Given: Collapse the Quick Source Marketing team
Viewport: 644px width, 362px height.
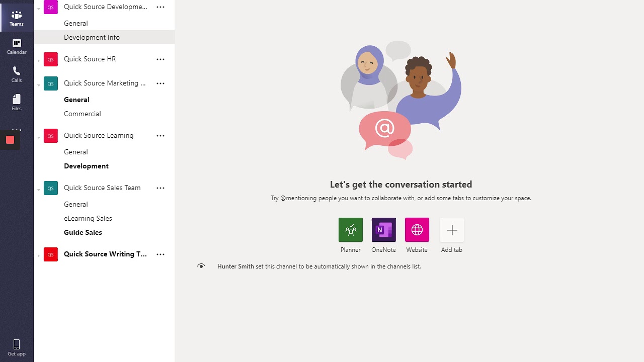Looking at the screenshot, I should coord(39,85).
